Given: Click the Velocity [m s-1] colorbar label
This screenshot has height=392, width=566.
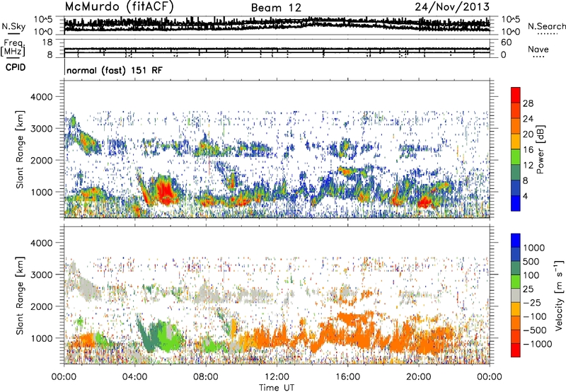Looking at the screenshot, I should (559, 295).
